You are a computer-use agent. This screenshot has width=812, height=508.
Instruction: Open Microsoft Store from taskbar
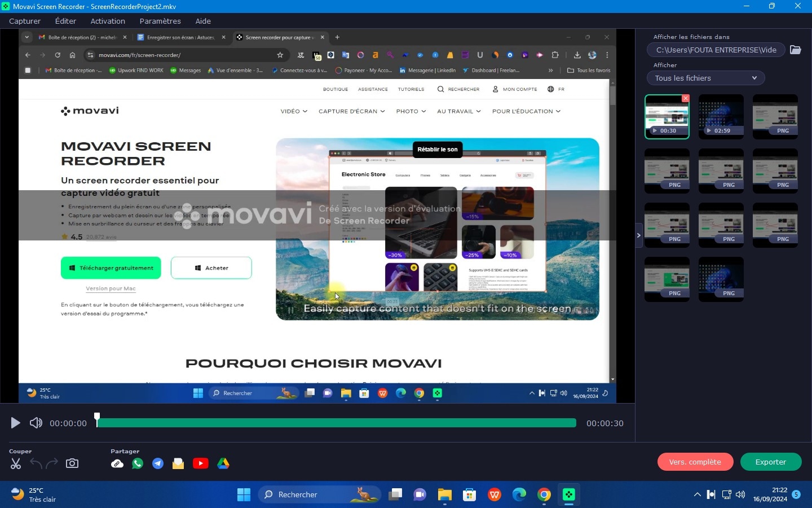[x=469, y=494]
